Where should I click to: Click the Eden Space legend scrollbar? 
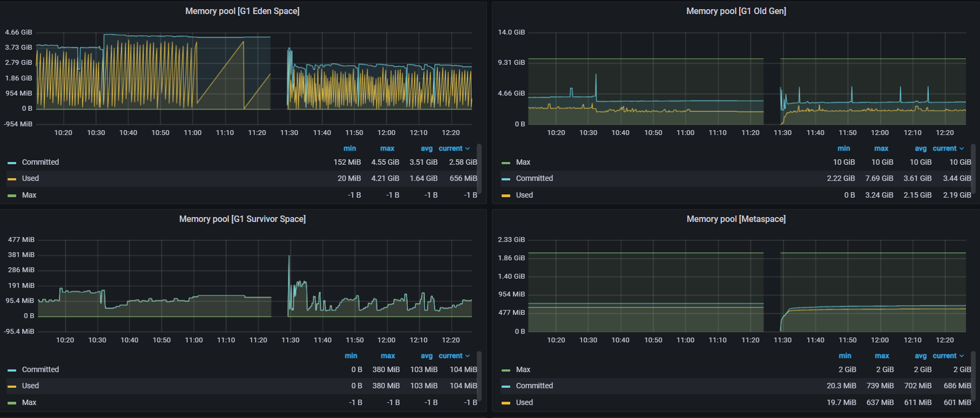pyautogui.click(x=479, y=168)
